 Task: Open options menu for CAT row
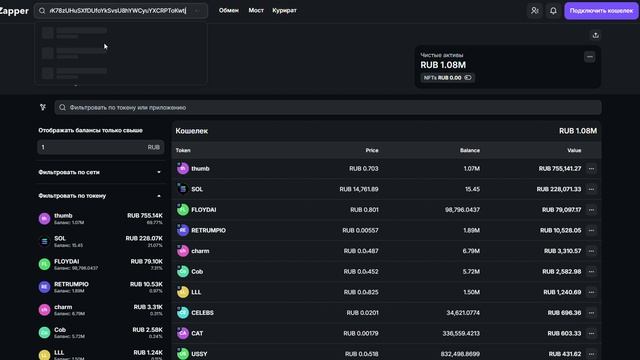tap(591, 333)
